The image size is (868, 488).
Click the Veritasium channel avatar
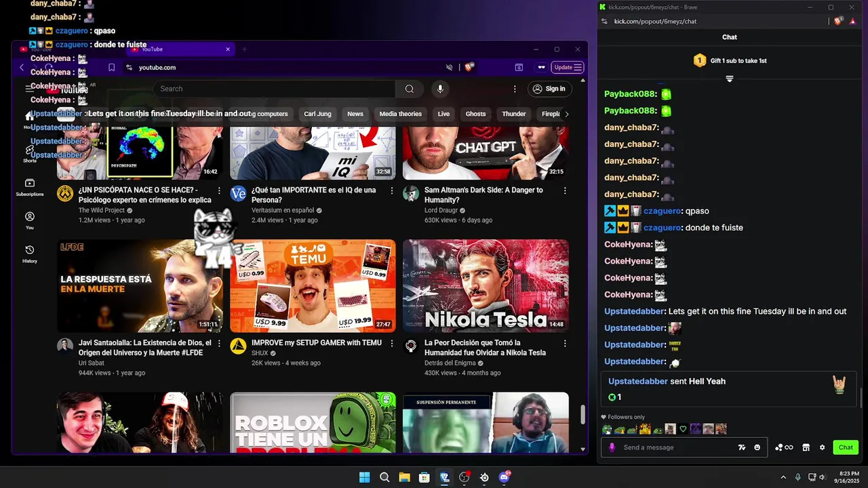pyautogui.click(x=238, y=194)
